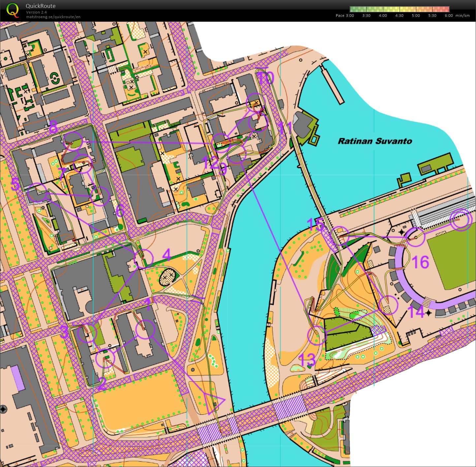Screen dimensions: 476x467
Task: Click control circle 1 near the start
Action: point(145,329)
